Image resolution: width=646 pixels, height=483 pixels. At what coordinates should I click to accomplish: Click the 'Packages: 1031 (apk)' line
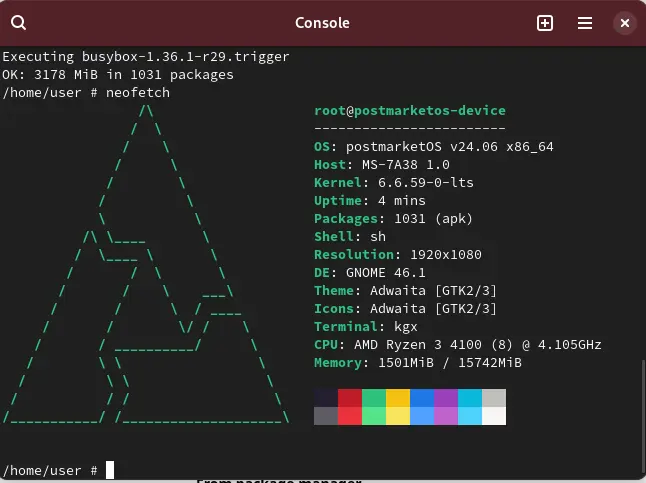click(x=393, y=219)
